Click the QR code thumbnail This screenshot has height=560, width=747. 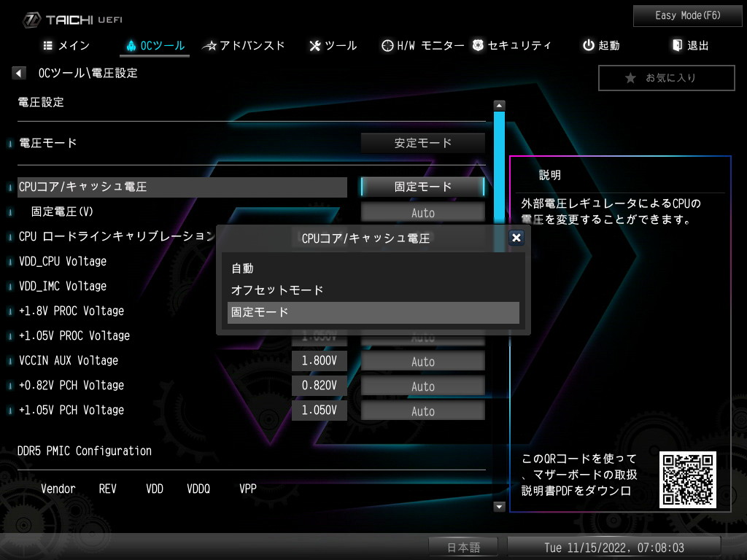[x=687, y=480]
